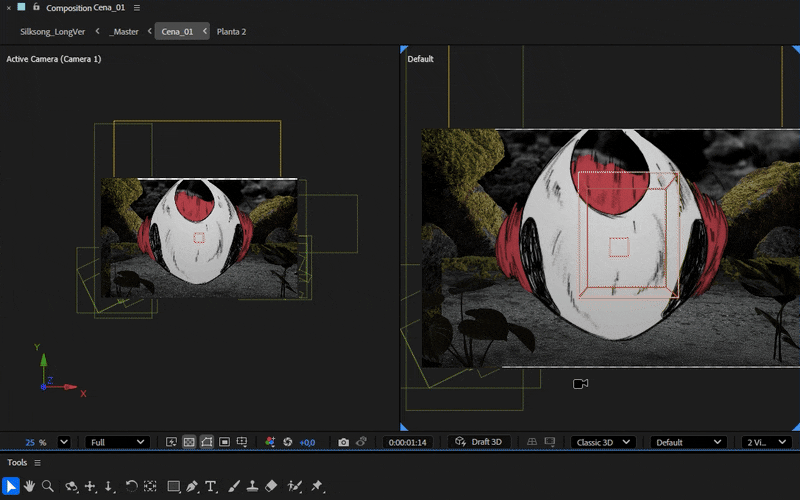
Task: Open the Default 3D view dropdown
Action: point(689,442)
